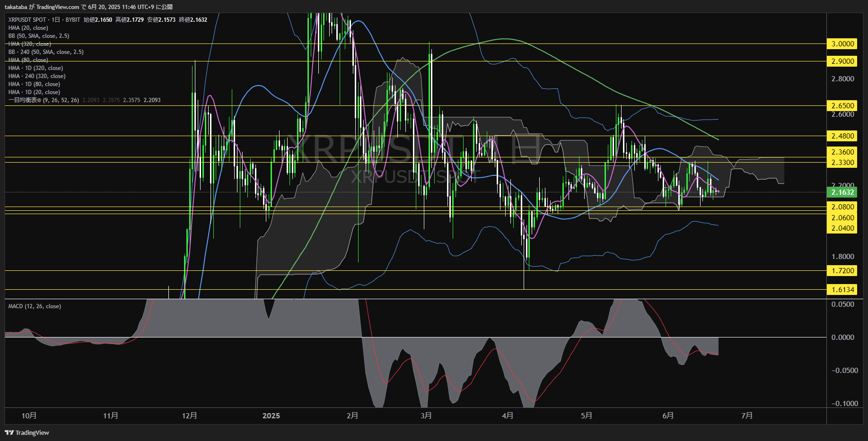Click the 5月 time axis label

(587, 415)
